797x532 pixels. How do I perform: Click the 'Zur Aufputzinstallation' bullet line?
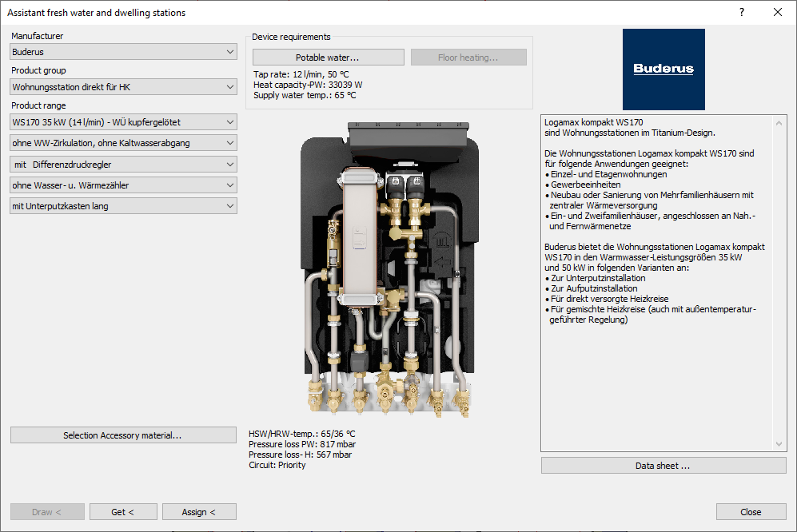tap(591, 288)
